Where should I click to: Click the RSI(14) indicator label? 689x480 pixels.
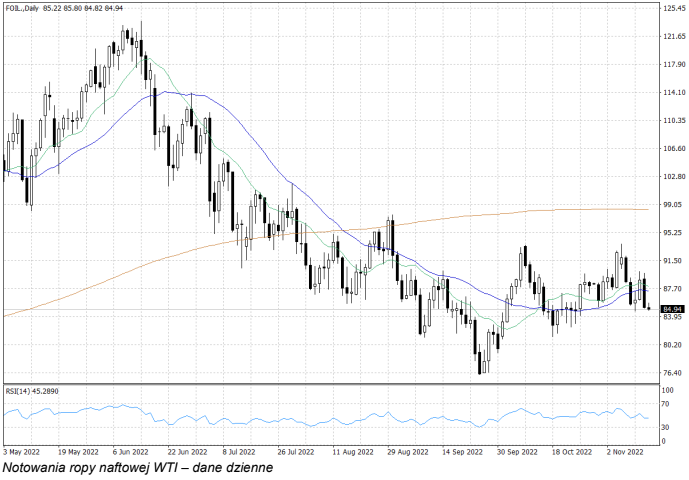click(31, 391)
